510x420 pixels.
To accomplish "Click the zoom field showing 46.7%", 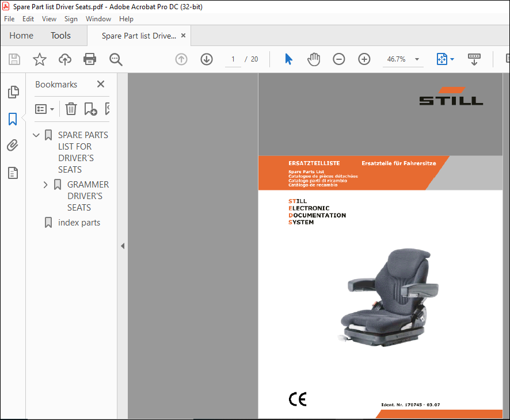I will coord(396,59).
